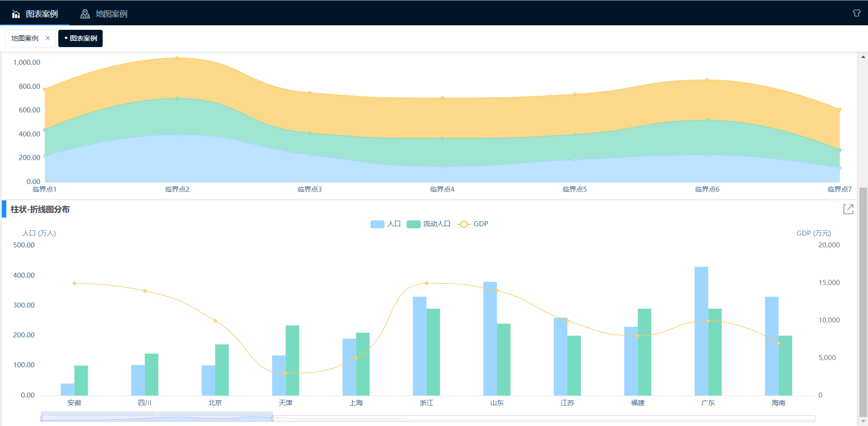Close the 地图案例 page tab
868x426 pixels.
point(48,38)
